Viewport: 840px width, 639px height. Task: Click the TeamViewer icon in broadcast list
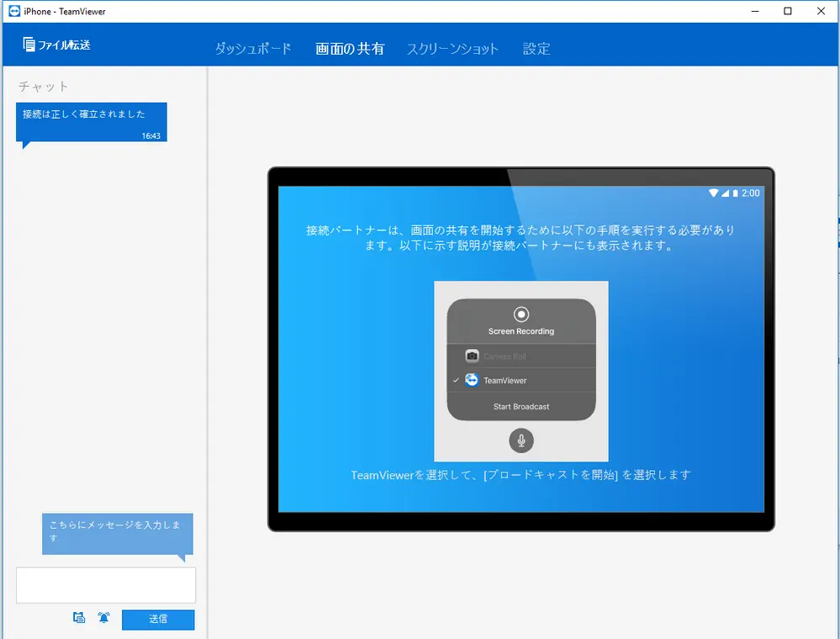[472, 380]
